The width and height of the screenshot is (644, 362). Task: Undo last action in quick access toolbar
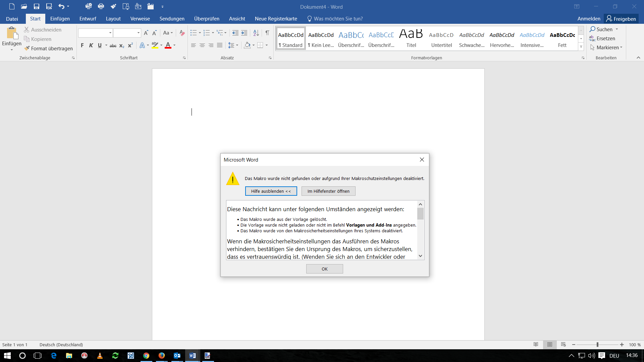[x=61, y=6]
